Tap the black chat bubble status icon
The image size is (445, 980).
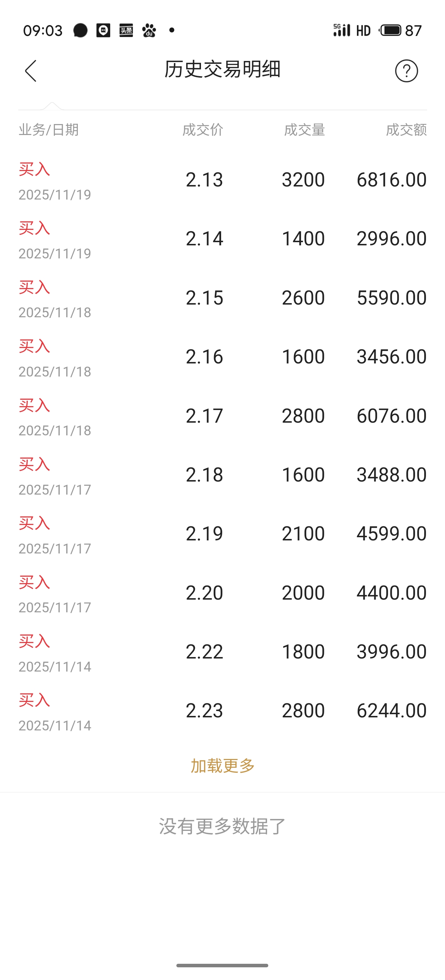pos(80,30)
